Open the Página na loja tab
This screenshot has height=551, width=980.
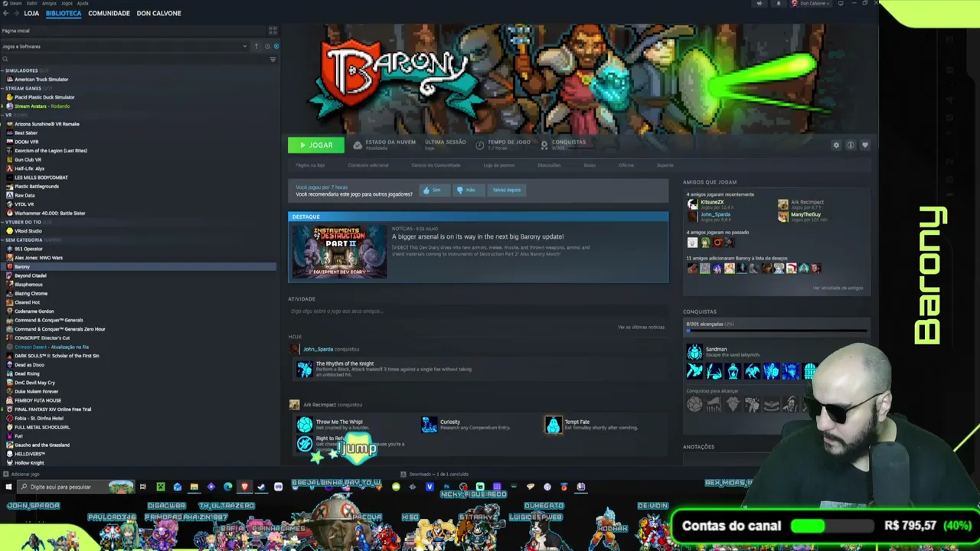[310, 165]
